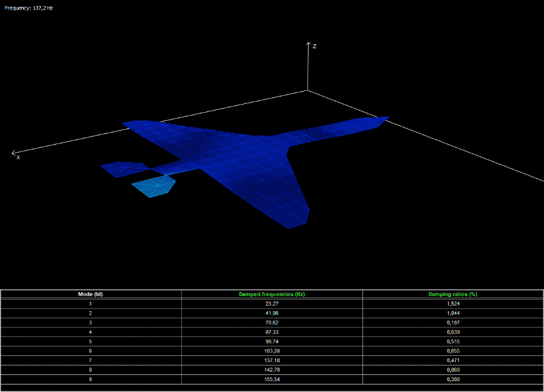Select the Mode (Id) column header
The image size is (544, 392).
point(90,294)
